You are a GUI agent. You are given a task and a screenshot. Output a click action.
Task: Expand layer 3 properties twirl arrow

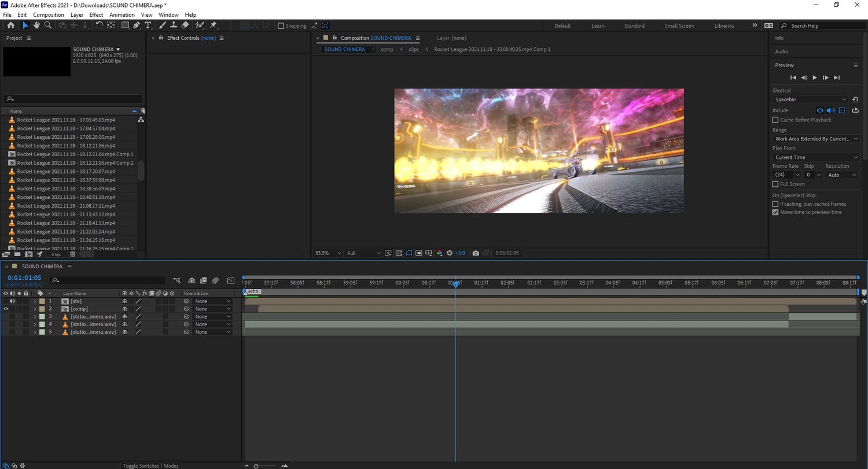(35, 317)
